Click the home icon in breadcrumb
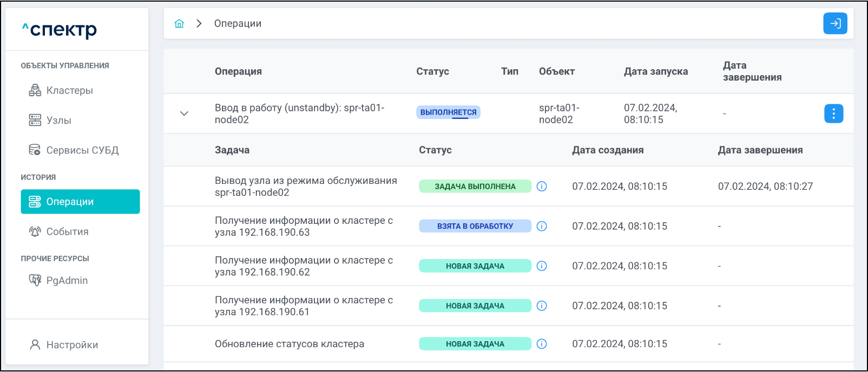The image size is (868, 372). pyautogui.click(x=179, y=24)
